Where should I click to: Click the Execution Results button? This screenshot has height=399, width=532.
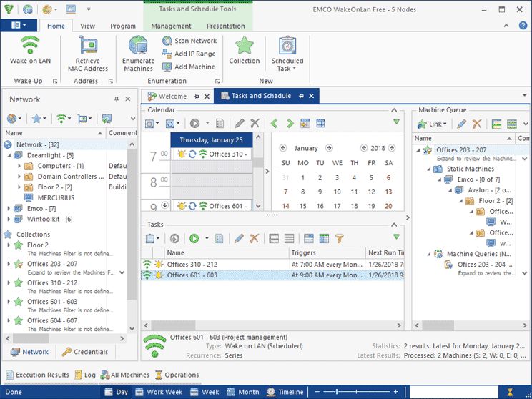(x=37, y=375)
